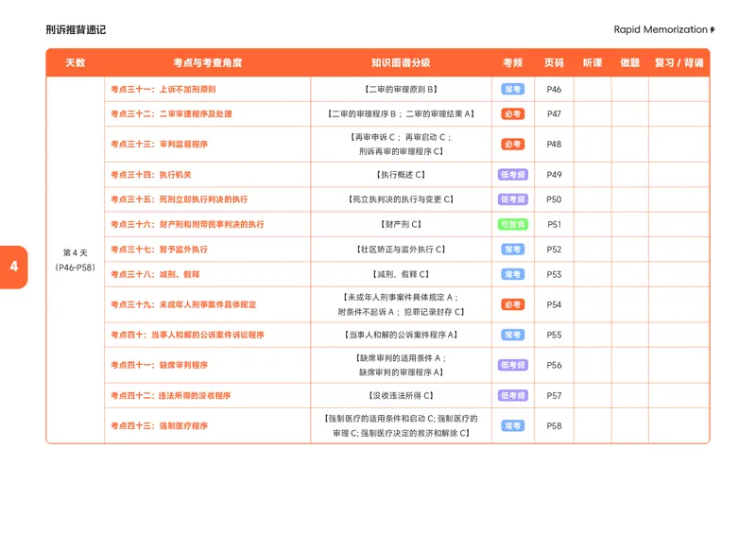
Task: Click the Rapid Memorization header text
Action: click(x=660, y=29)
